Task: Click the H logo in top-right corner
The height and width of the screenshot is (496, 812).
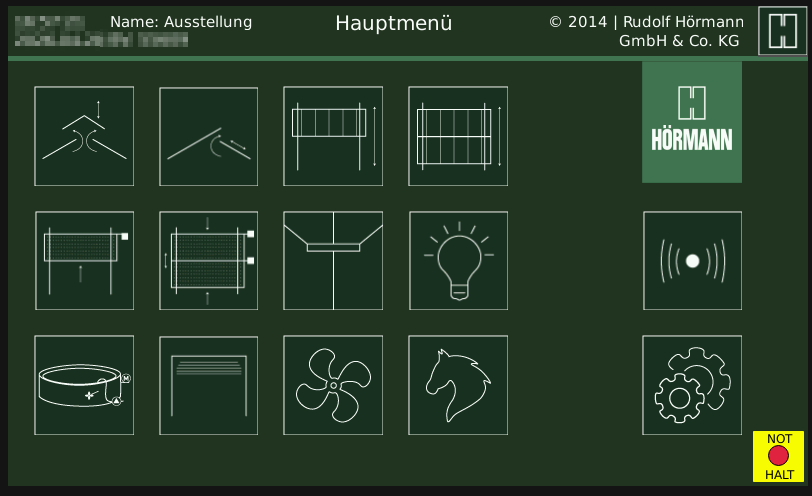Action: 782,31
